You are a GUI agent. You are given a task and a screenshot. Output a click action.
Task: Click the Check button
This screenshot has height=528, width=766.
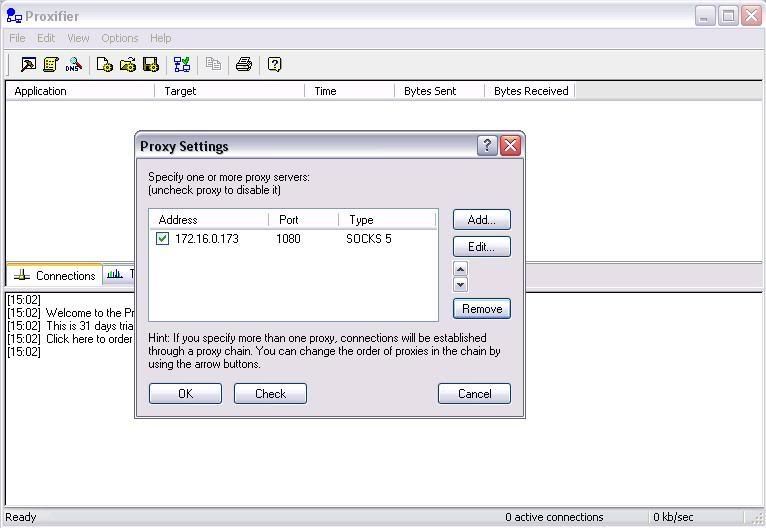(270, 394)
